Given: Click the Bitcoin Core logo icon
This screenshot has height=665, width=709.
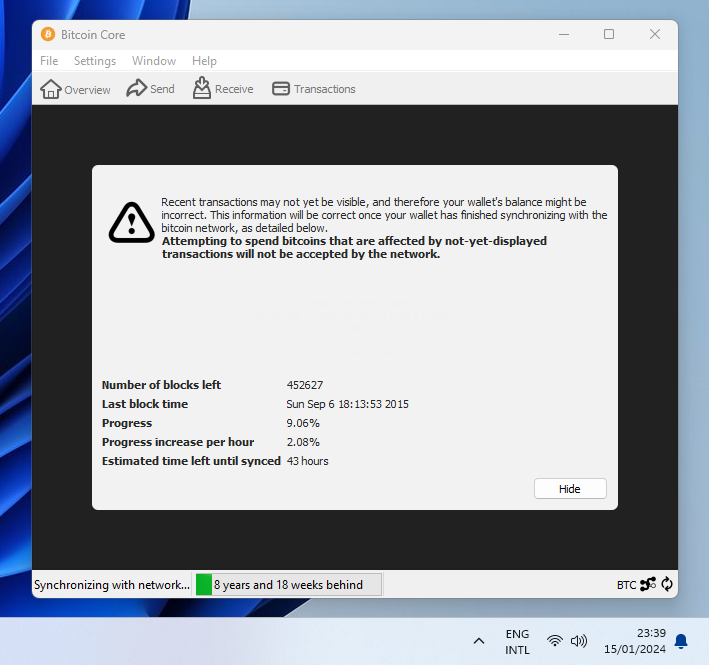Looking at the screenshot, I should click(48, 34).
